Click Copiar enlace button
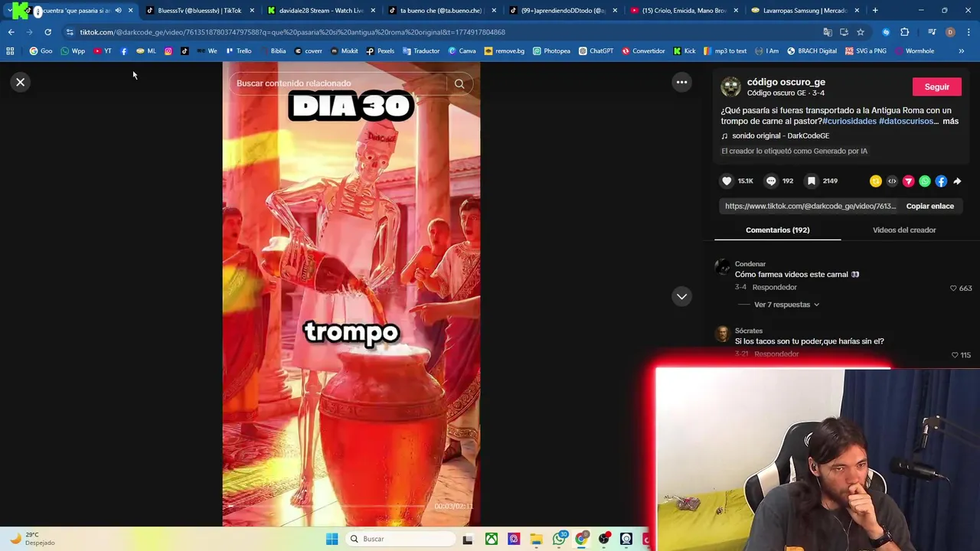980x551 pixels. pyautogui.click(x=929, y=206)
